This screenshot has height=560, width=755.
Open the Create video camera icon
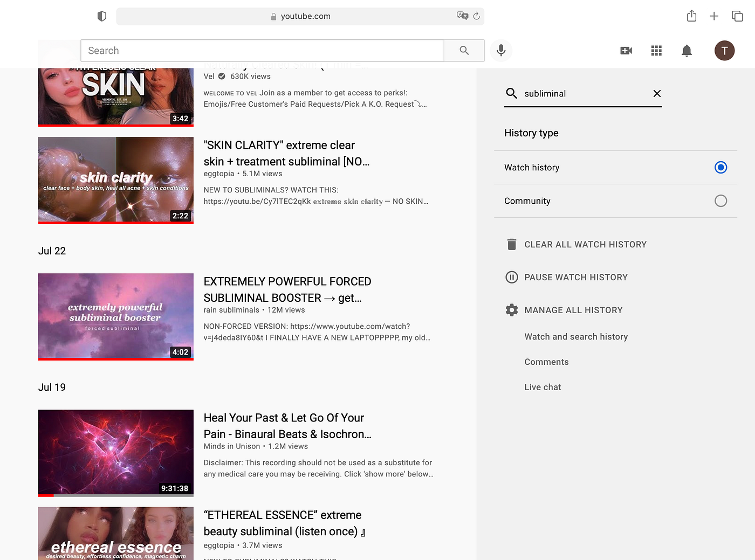626,50
